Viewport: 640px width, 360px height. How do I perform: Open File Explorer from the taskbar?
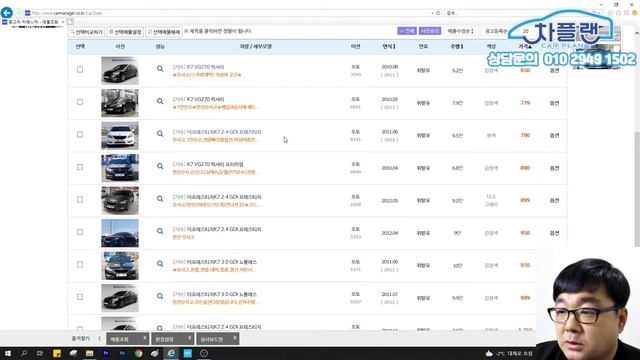pos(89,353)
